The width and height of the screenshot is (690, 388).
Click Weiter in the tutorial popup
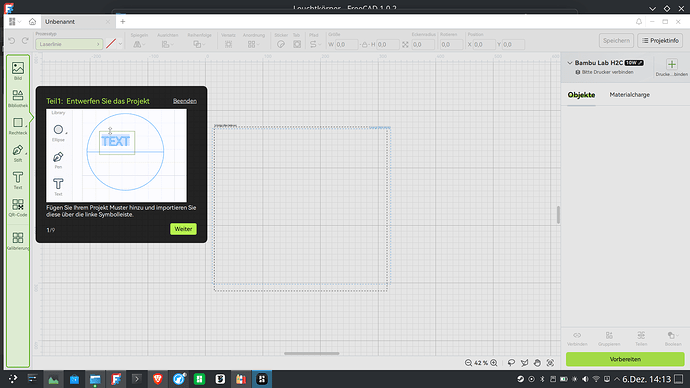point(183,229)
